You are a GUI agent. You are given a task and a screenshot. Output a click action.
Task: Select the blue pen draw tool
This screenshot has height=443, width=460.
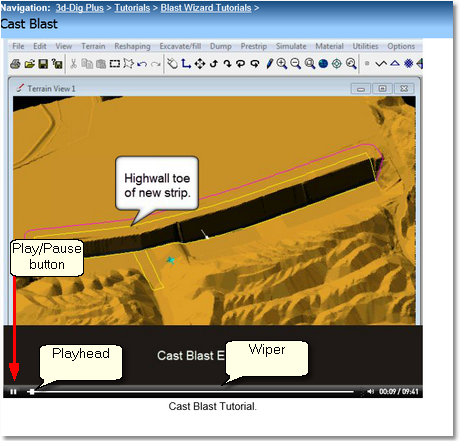(x=270, y=63)
